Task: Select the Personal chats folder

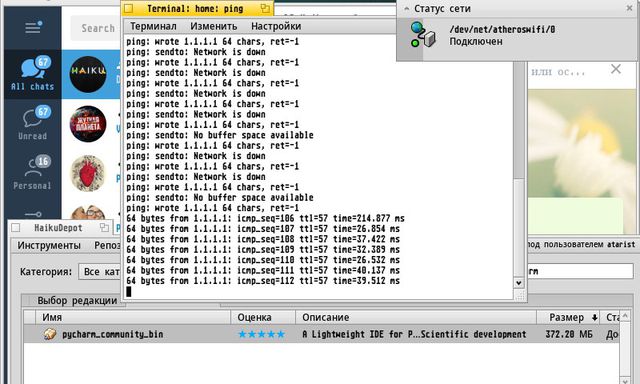Action: tap(33, 173)
